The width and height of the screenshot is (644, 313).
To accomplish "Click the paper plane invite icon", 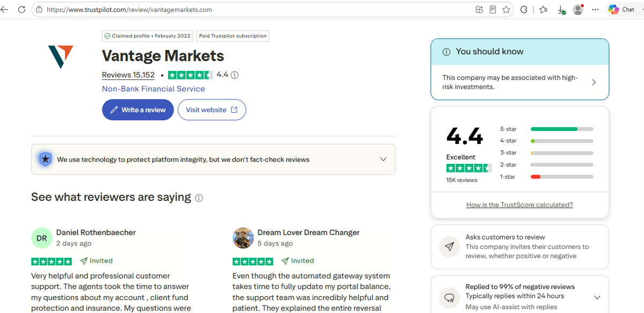I will pyautogui.click(x=450, y=246).
